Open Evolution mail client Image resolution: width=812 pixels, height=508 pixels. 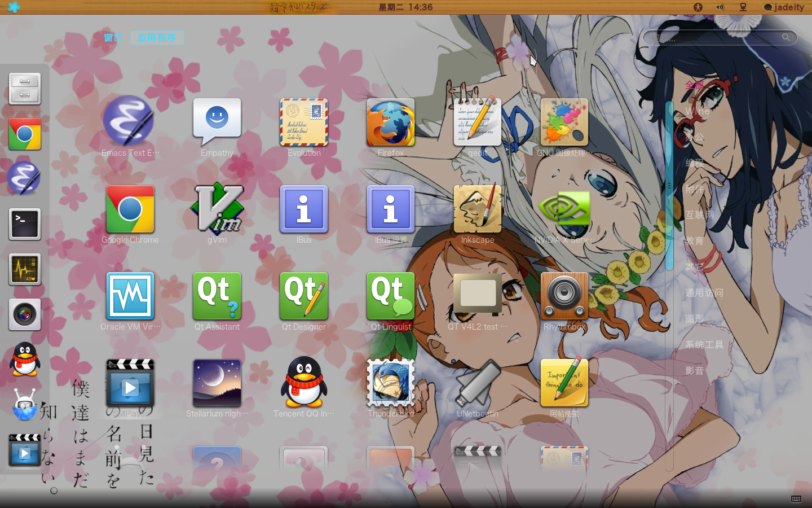coord(304,126)
